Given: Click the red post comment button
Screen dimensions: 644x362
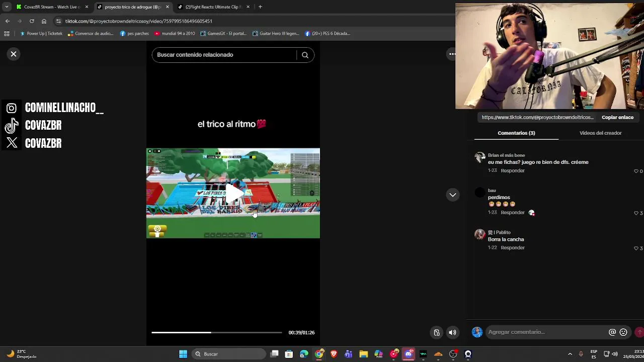Looking at the screenshot, I should [x=639, y=332].
